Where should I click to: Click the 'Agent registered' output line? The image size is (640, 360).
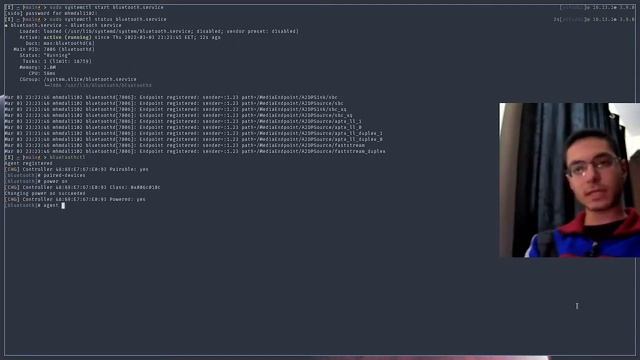click(29, 163)
